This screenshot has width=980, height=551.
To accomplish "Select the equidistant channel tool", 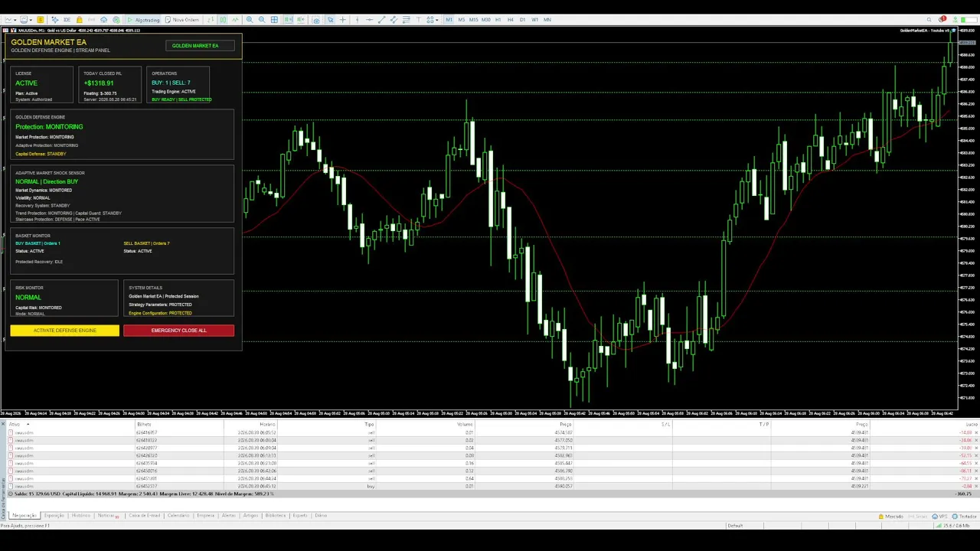I will [x=394, y=20].
